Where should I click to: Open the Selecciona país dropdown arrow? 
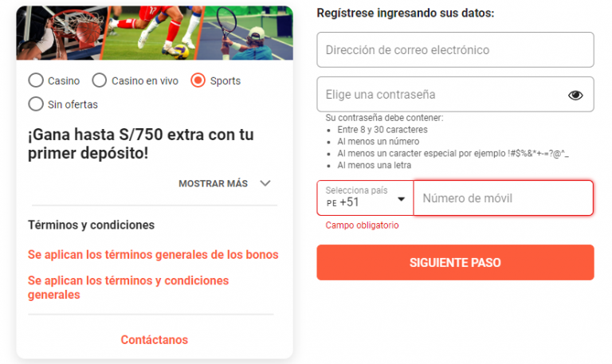click(x=401, y=199)
